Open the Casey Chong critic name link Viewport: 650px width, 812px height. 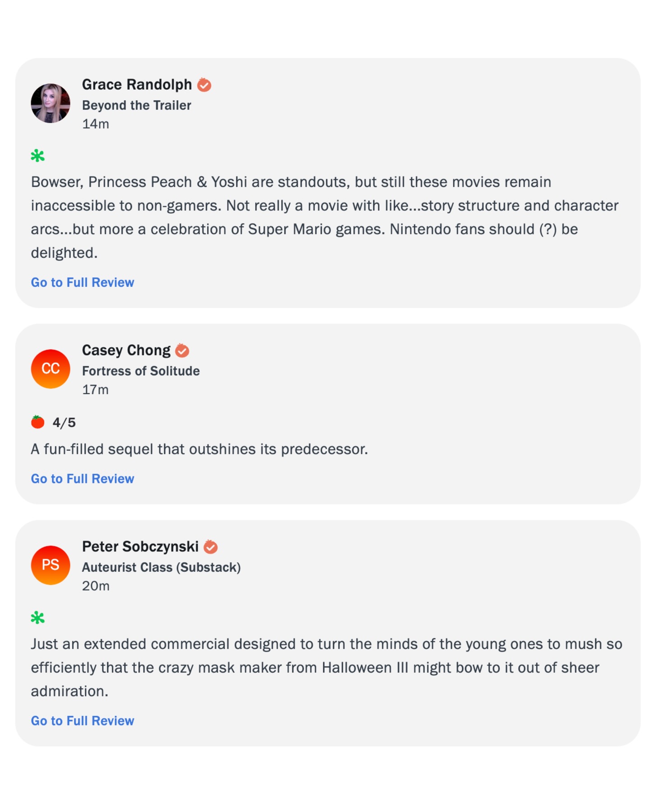(x=126, y=350)
